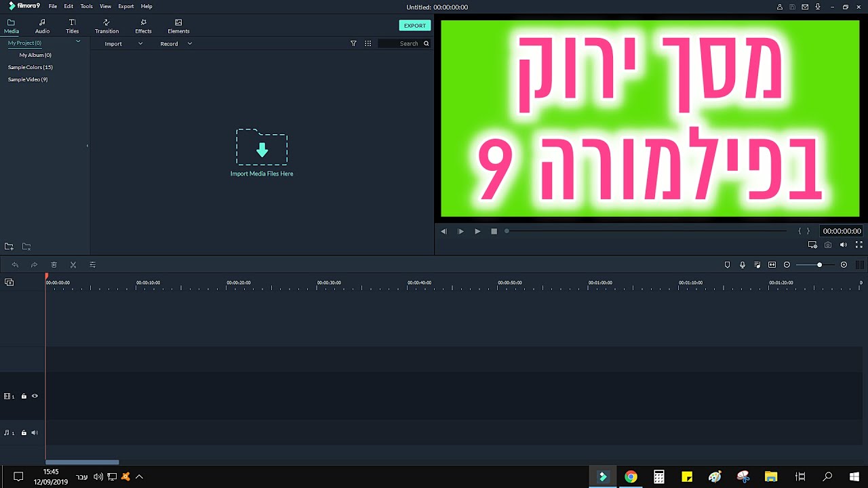Screen dimensions: 868x488
Task: Click Import Media Files Here link
Action: point(262,174)
